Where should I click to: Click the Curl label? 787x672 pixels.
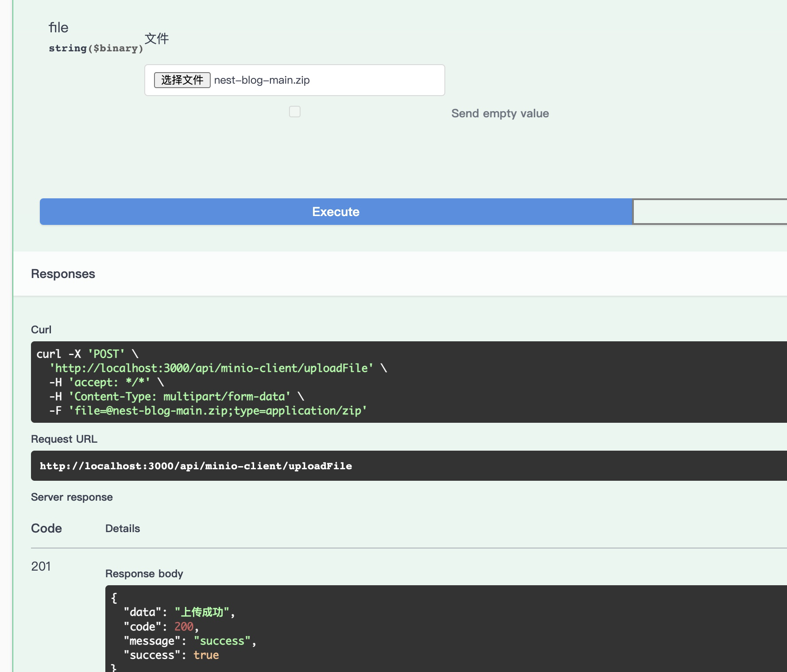(41, 330)
